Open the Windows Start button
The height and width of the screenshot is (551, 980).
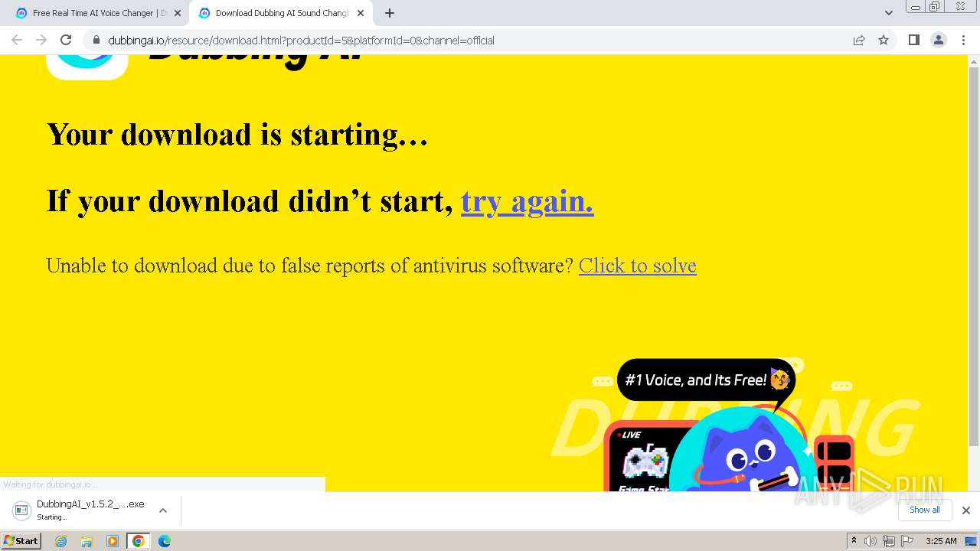click(21, 540)
